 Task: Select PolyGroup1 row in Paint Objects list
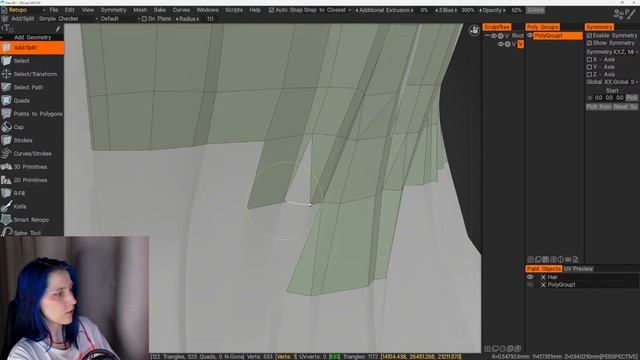582,285
